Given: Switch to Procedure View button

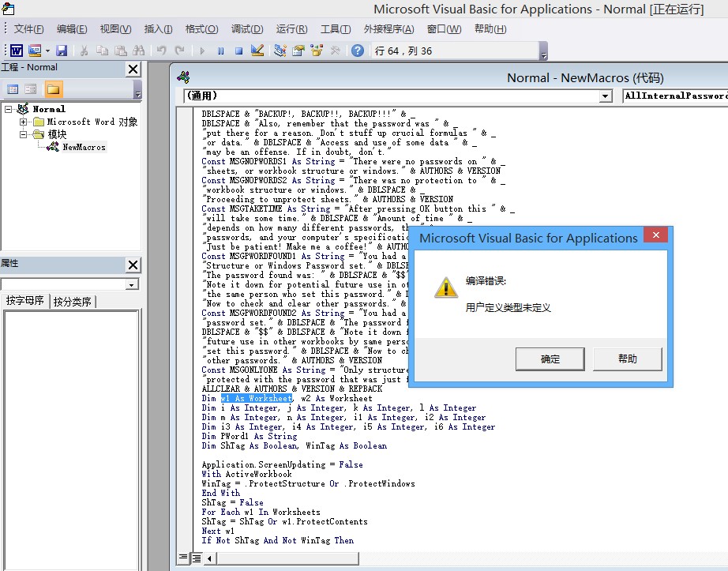Looking at the screenshot, I should pos(183,558).
